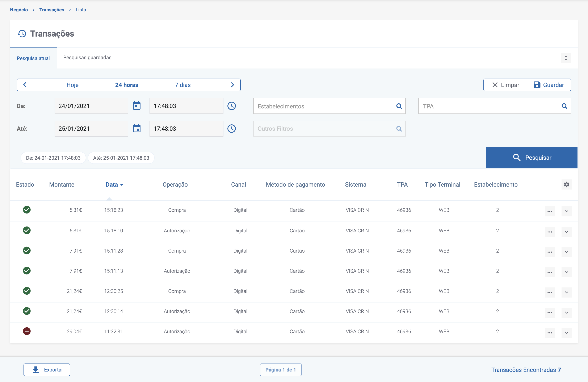The image size is (588, 382).
Task: Focus the Até time input field
Action: (x=186, y=128)
